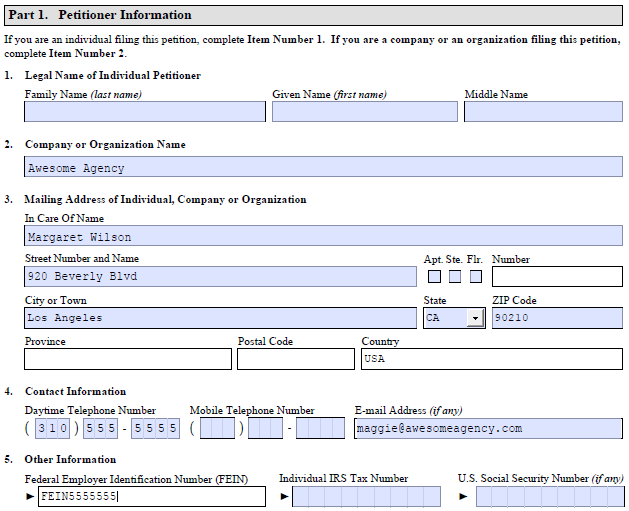Click the Daytime Telephone prefix field 555
Viewport: 629px width, 511px height.
[x=100, y=428]
